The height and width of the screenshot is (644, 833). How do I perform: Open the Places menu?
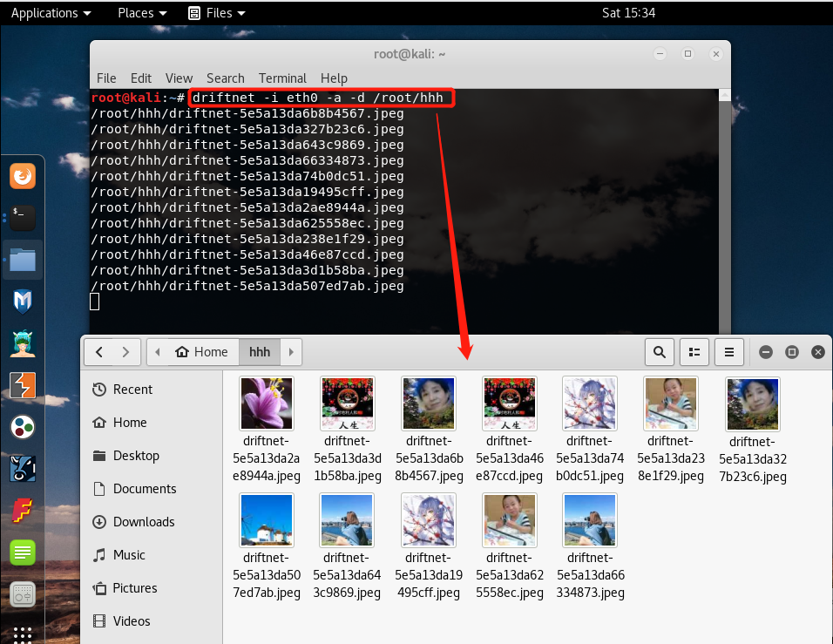coord(142,13)
